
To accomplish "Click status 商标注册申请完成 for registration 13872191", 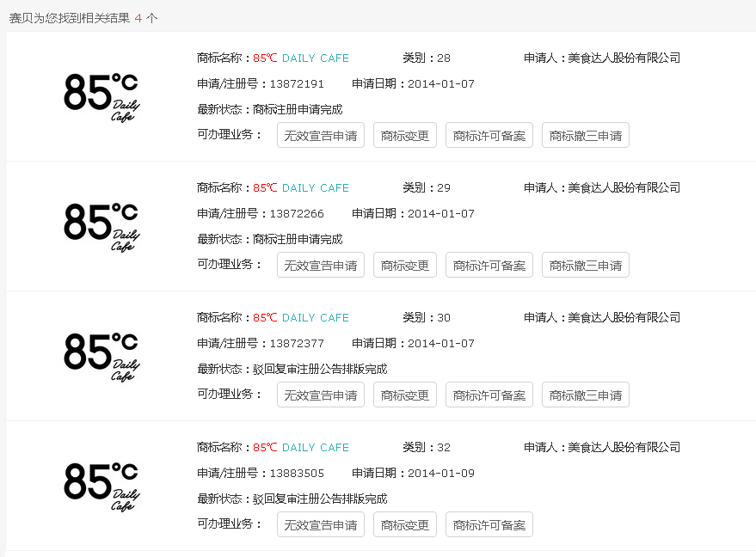I will click(x=298, y=110).
